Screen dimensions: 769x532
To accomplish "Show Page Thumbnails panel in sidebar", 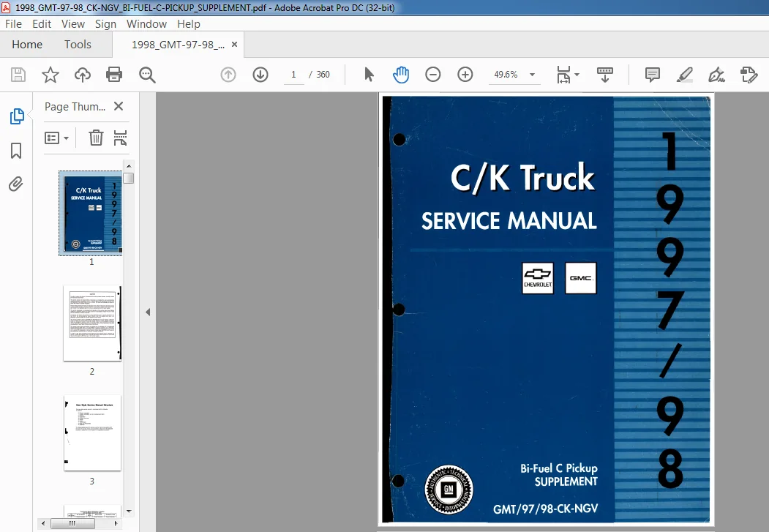I will (17, 116).
